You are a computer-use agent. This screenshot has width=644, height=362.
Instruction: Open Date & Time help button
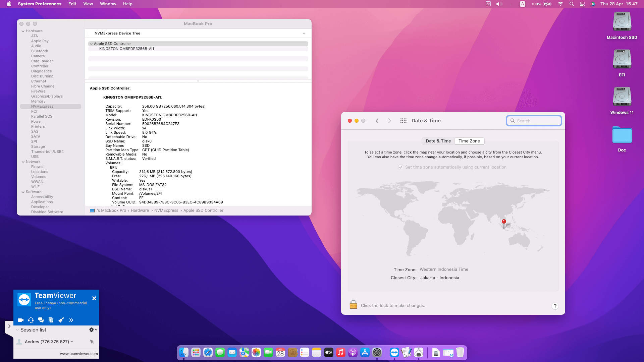[x=555, y=306]
